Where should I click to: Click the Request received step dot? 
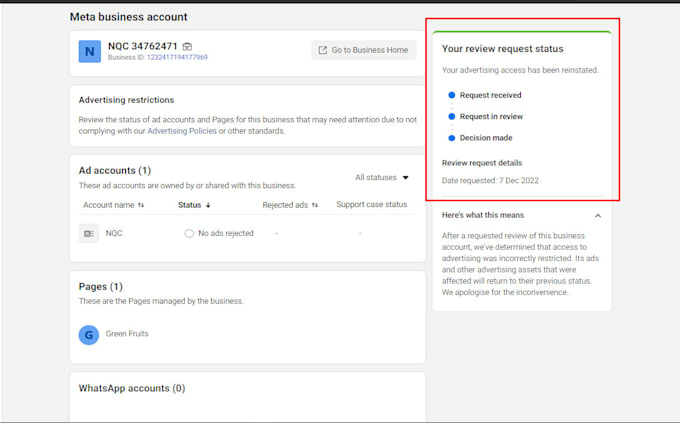point(451,95)
